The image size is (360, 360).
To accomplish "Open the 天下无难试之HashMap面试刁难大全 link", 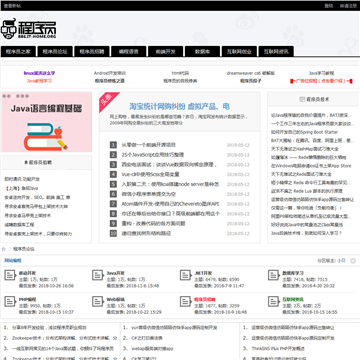I will [x=305, y=149].
